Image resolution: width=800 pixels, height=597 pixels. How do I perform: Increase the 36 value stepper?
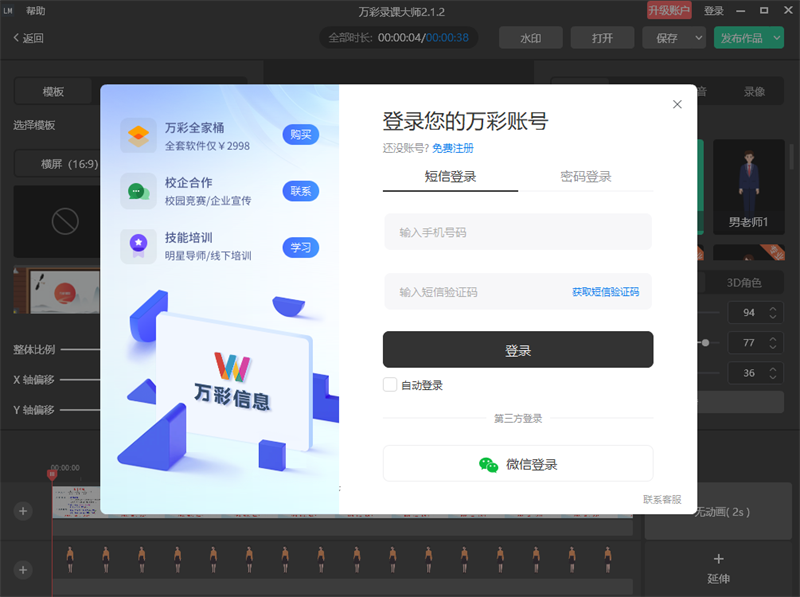tap(773, 368)
